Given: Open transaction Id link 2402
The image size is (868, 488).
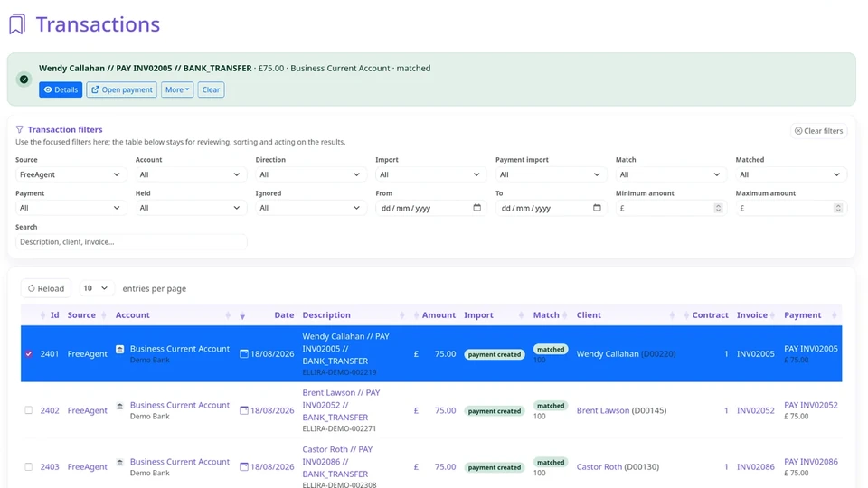Looking at the screenshot, I should (x=49, y=410).
